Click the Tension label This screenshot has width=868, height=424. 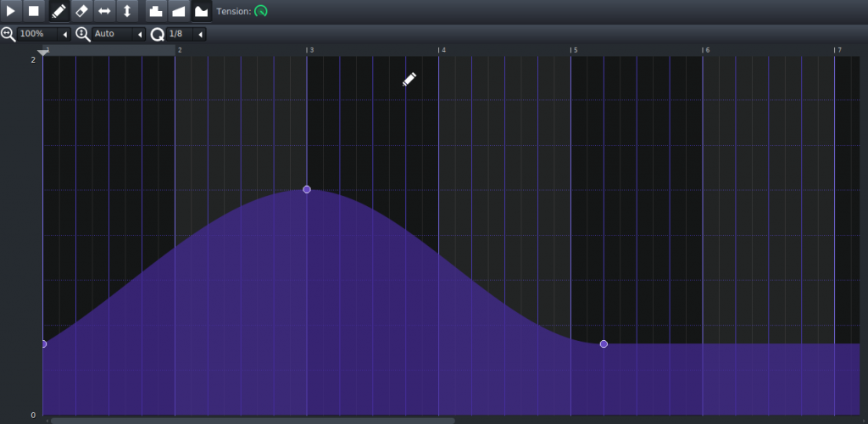coord(234,11)
